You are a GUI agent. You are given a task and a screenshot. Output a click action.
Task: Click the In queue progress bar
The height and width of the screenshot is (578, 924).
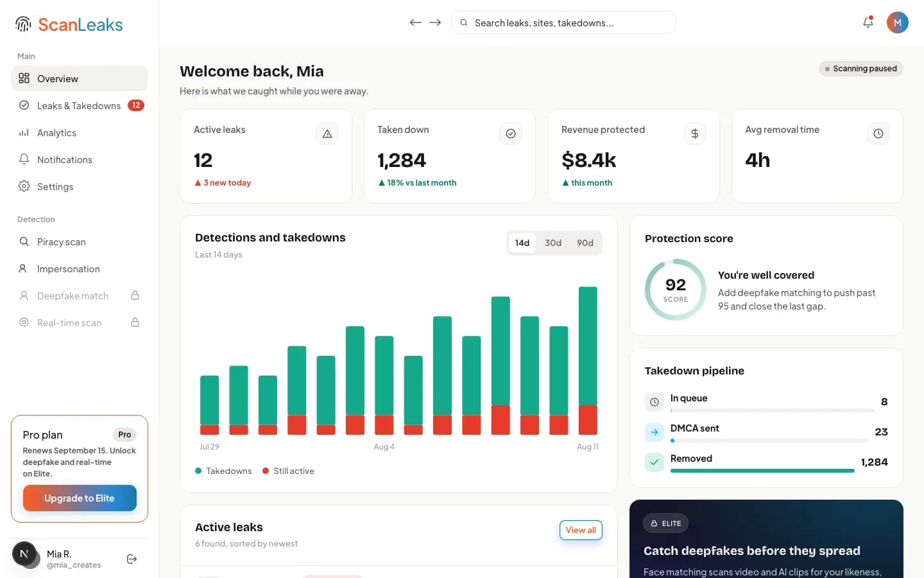[772, 410]
